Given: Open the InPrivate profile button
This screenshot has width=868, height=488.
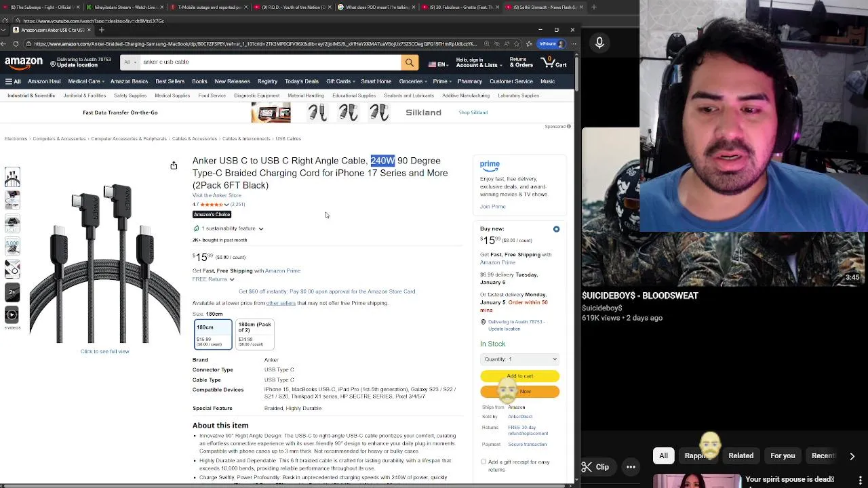Looking at the screenshot, I should click(x=551, y=44).
